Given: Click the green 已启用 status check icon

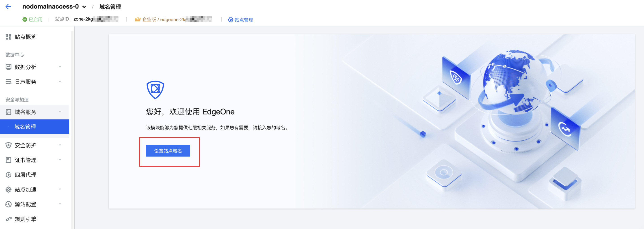Looking at the screenshot, I should (x=24, y=20).
